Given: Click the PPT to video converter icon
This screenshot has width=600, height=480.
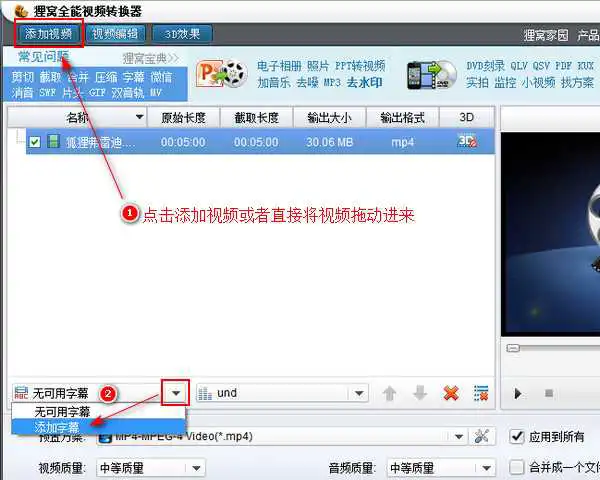Looking at the screenshot, I should [x=221, y=73].
